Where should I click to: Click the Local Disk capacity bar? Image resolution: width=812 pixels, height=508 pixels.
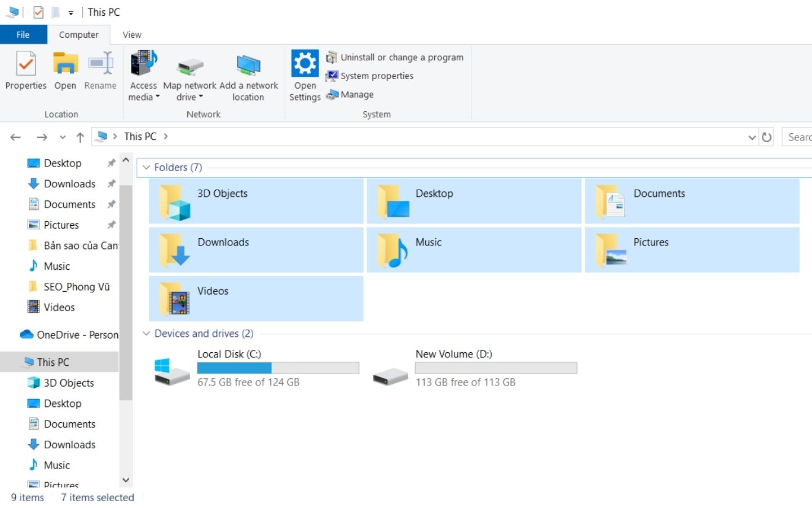pyautogui.click(x=277, y=367)
